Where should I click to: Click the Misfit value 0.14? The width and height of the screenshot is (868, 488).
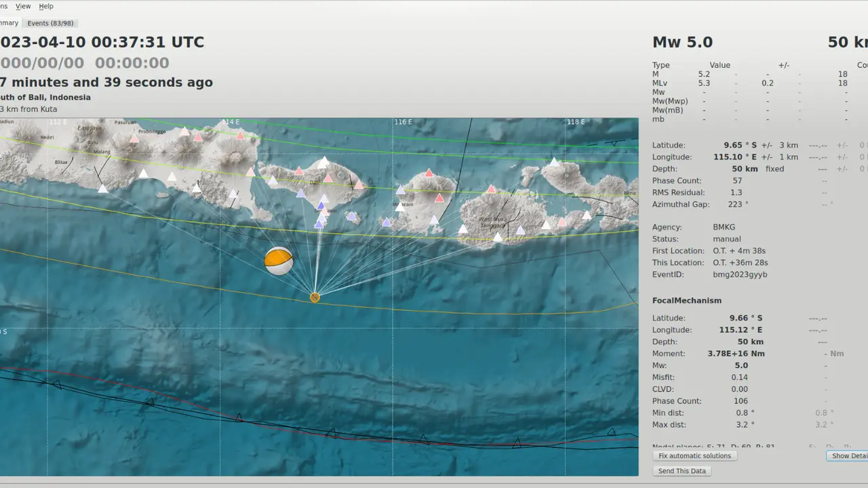(740, 378)
